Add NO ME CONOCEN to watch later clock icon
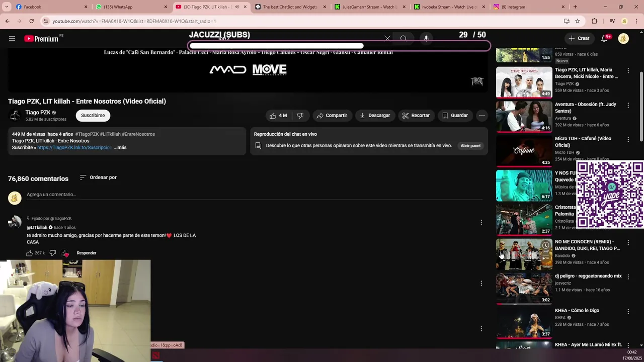The height and width of the screenshot is (362, 644). tap(545, 245)
